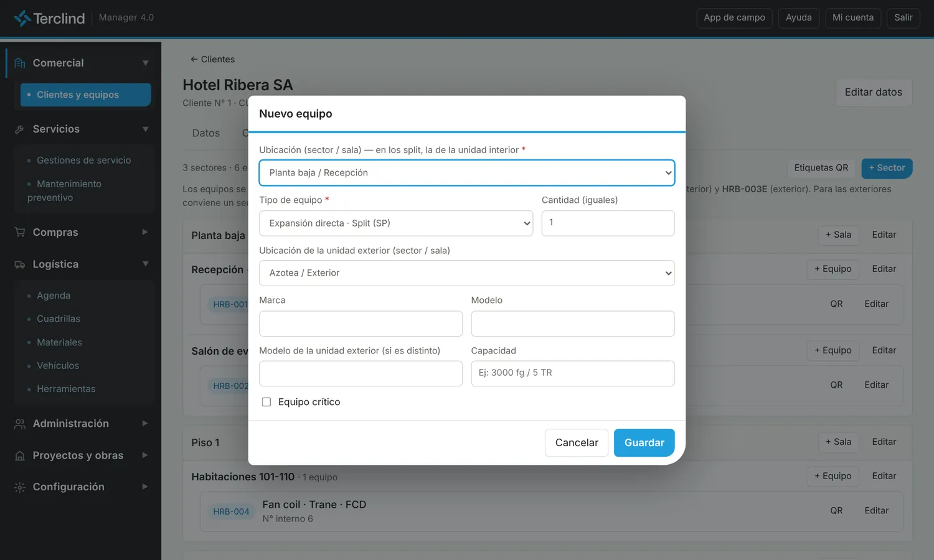Click the Editar datos button
Viewport: 934px width, 560px height.
[874, 93]
